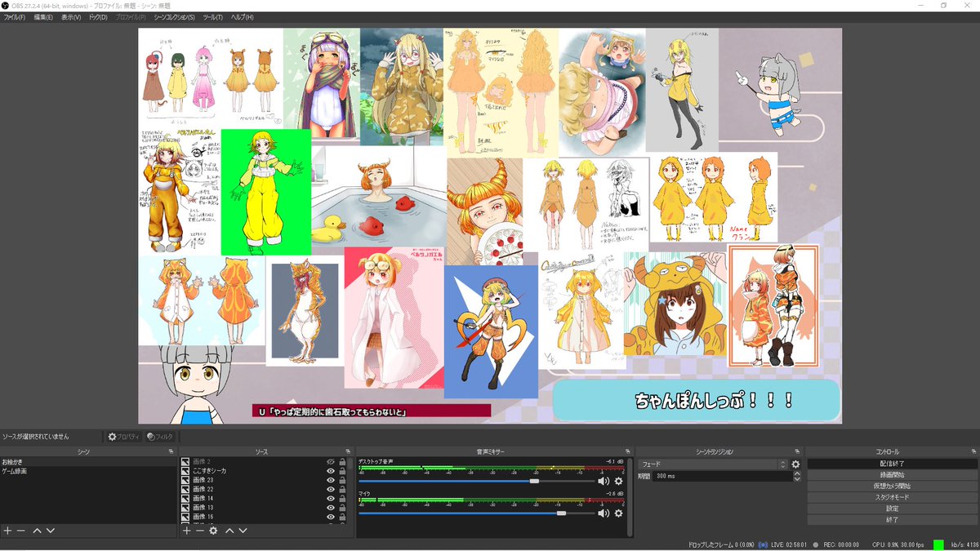Select the 画像 14 source row
The image size is (980, 551).
click(x=263, y=498)
